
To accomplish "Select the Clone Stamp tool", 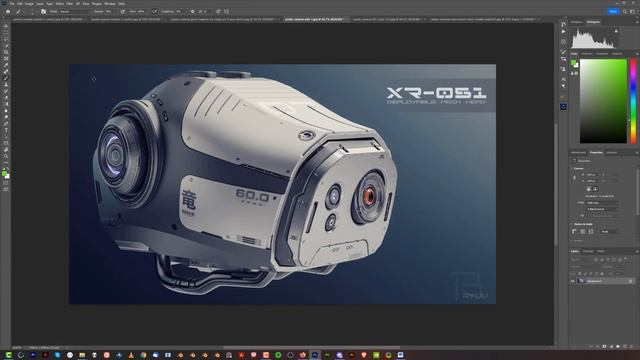I will (6, 84).
